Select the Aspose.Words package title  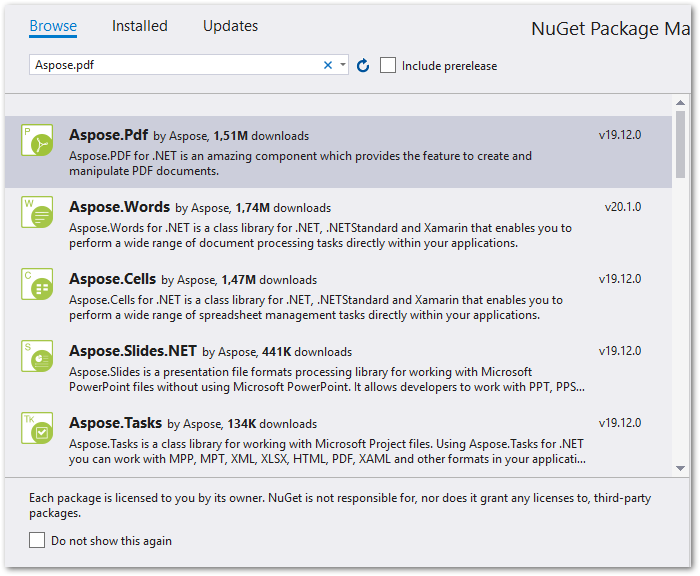tap(119, 208)
